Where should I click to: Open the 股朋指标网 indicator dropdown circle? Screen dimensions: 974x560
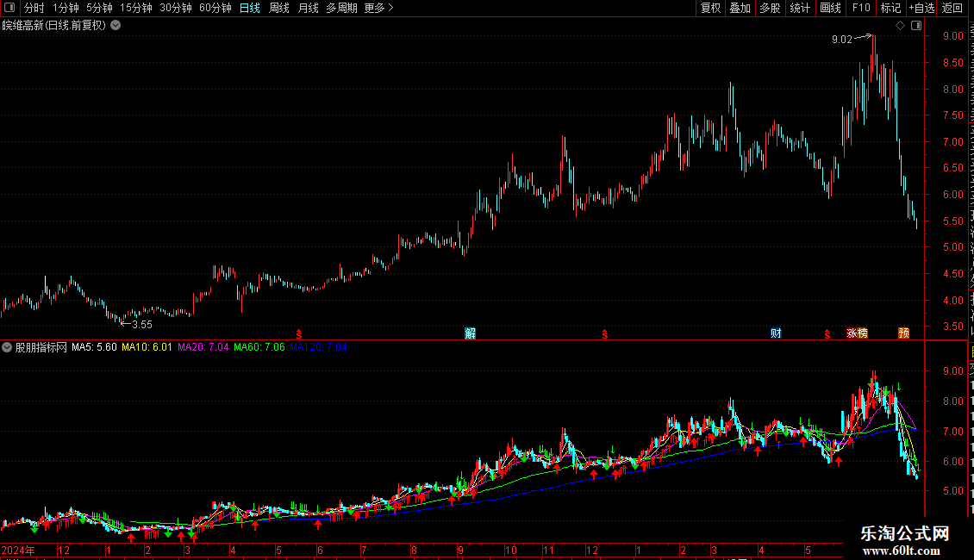tap(7, 348)
